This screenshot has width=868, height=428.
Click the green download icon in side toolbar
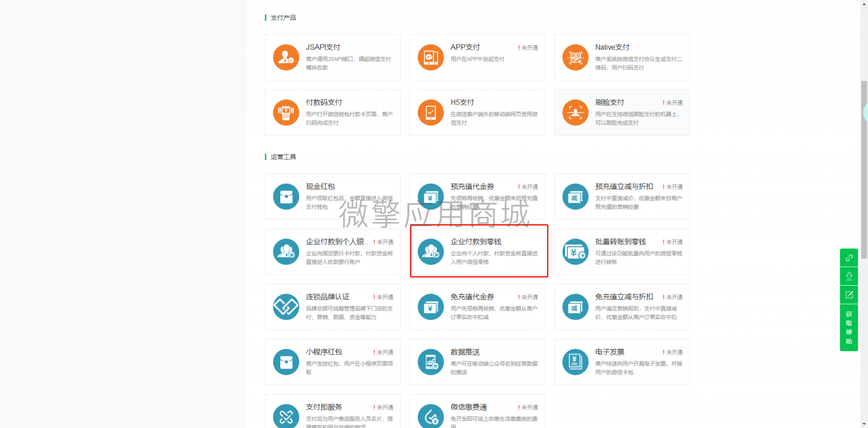849,276
